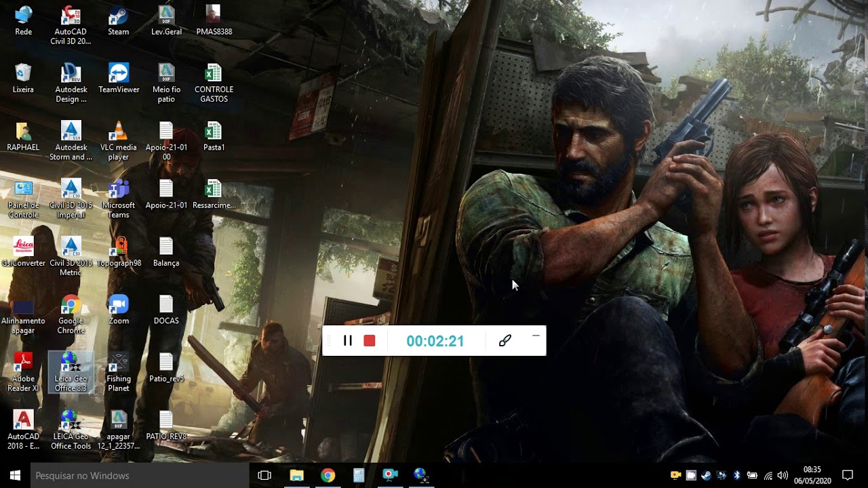Screen dimensions: 868x488
Task: Click the Pesquisar no Windows search box
Action: [x=140, y=475]
